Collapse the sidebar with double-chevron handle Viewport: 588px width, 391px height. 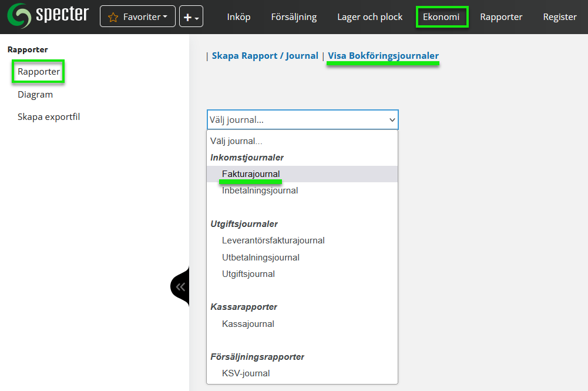[180, 287]
